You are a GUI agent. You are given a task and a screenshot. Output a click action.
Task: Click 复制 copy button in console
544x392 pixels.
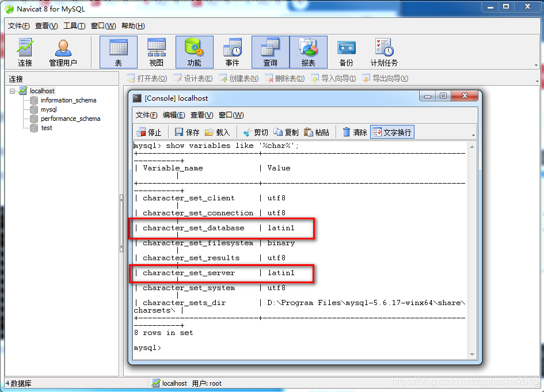point(286,132)
